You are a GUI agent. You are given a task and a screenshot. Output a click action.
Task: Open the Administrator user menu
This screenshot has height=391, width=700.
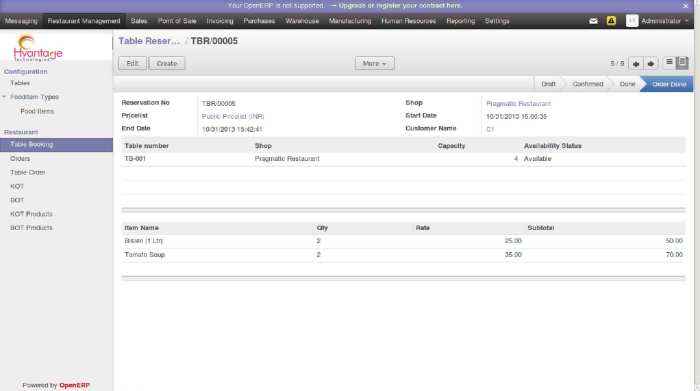click(664, 21)
